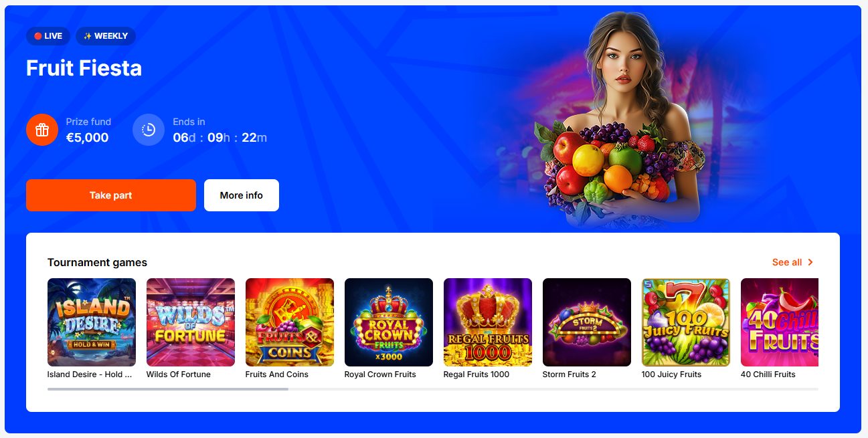Open the Wilds Of Fortune game icon
Screen dimensions: 868x438
[x=191, y=322]
